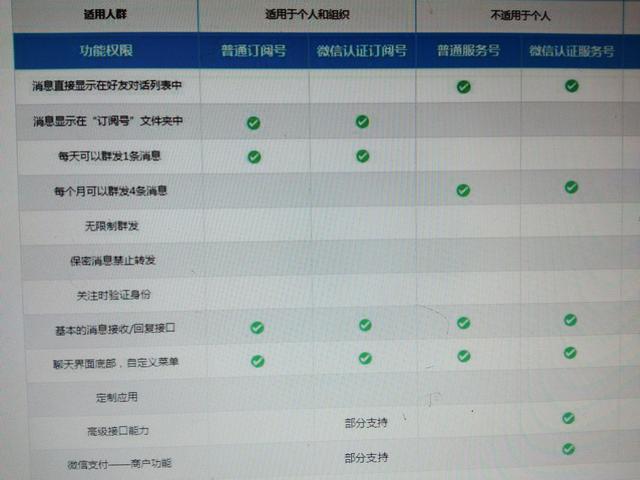
Task: Click the 功能权限 column header
Action: (107, 51)
